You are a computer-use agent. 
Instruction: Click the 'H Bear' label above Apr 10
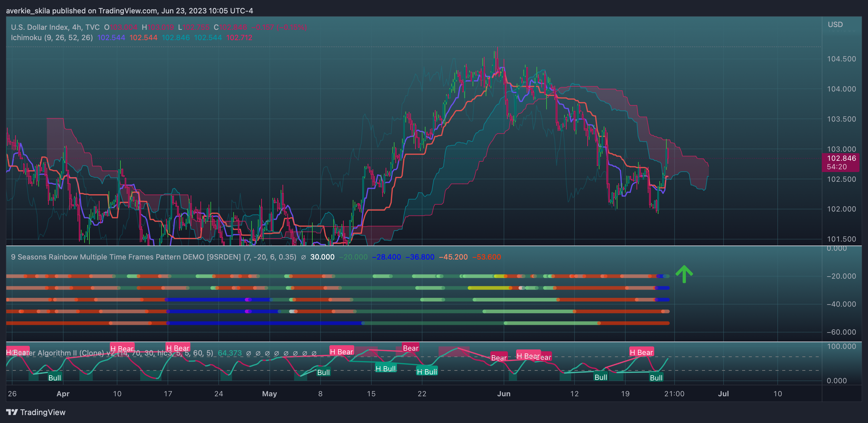pyautogui.click(x=122, y=349)
